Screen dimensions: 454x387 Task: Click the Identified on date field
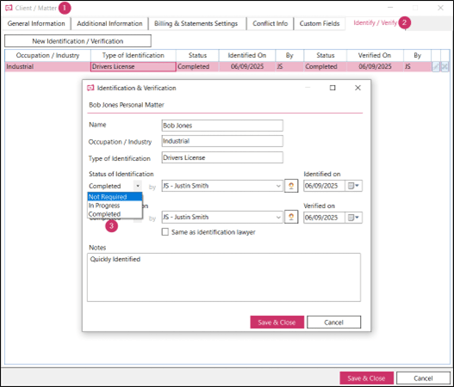[x=324, y=186]
